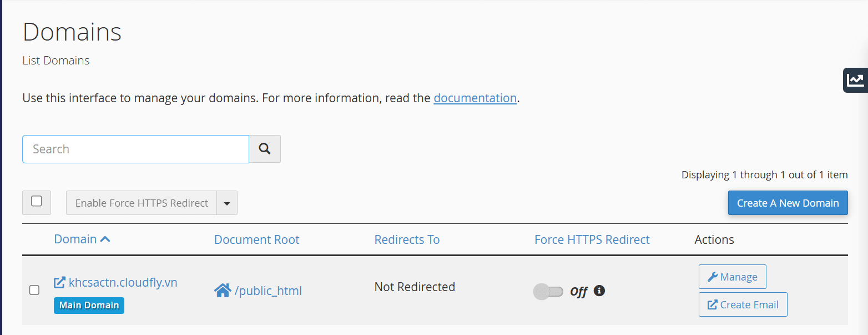Viewport: 868px width, 335px height.
Task: Click the home icon beside /public_html
Action: pyautogui.click(x=223, y=291)
